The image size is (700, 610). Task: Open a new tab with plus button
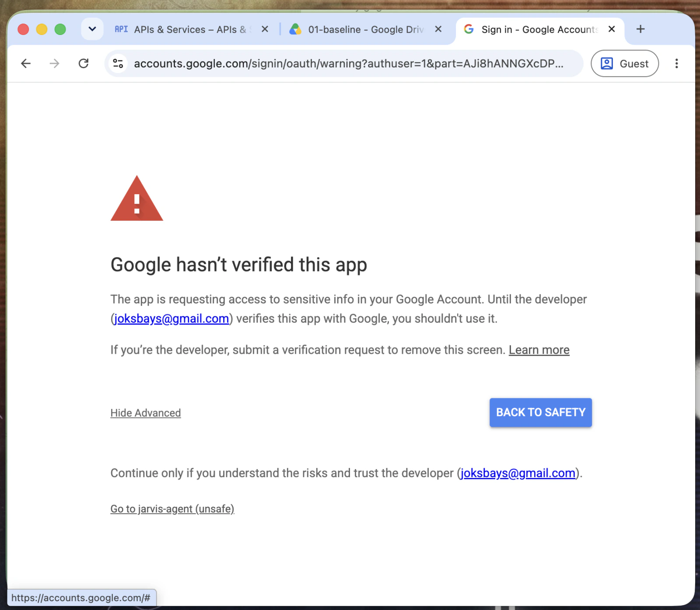640,29
